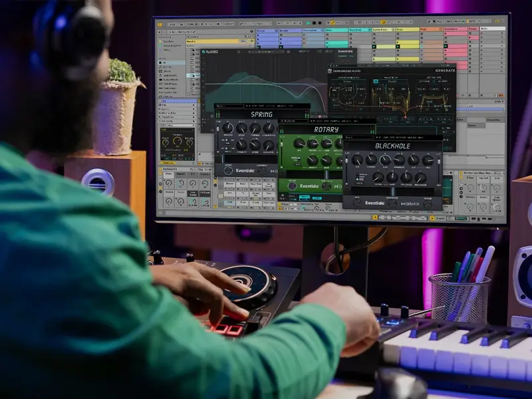Click the SplitEQ plugin title

210,52
